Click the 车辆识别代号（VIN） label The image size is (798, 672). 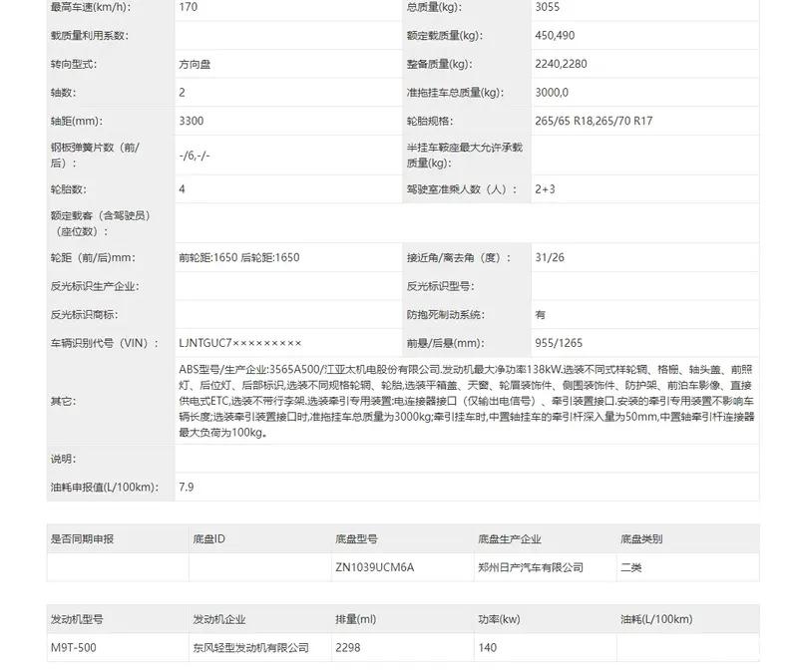[x=105, y=343]
